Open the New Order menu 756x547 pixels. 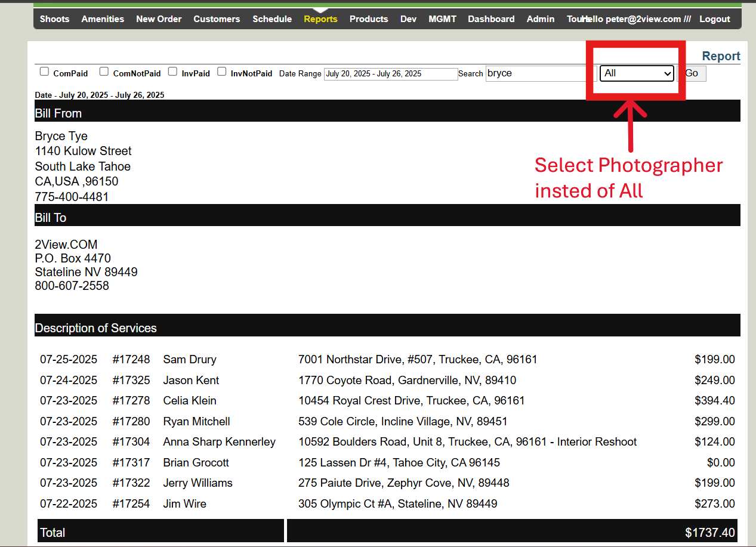[159, 19]
